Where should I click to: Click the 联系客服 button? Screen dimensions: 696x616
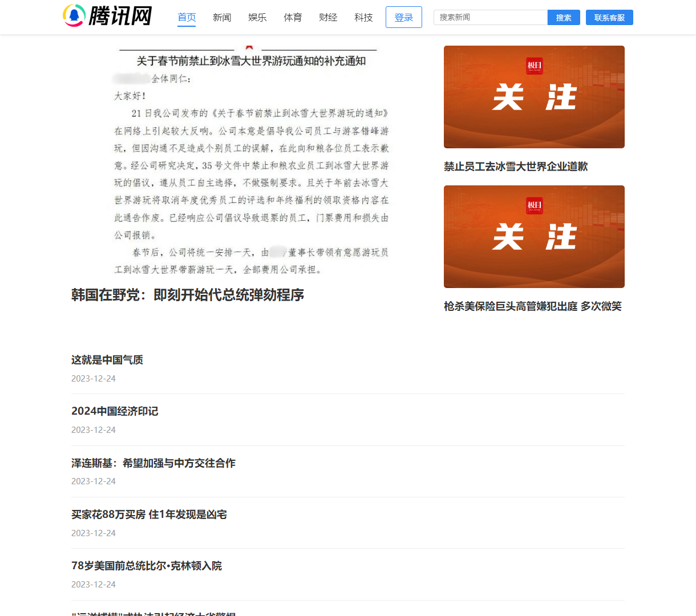(x=609, y=17)
